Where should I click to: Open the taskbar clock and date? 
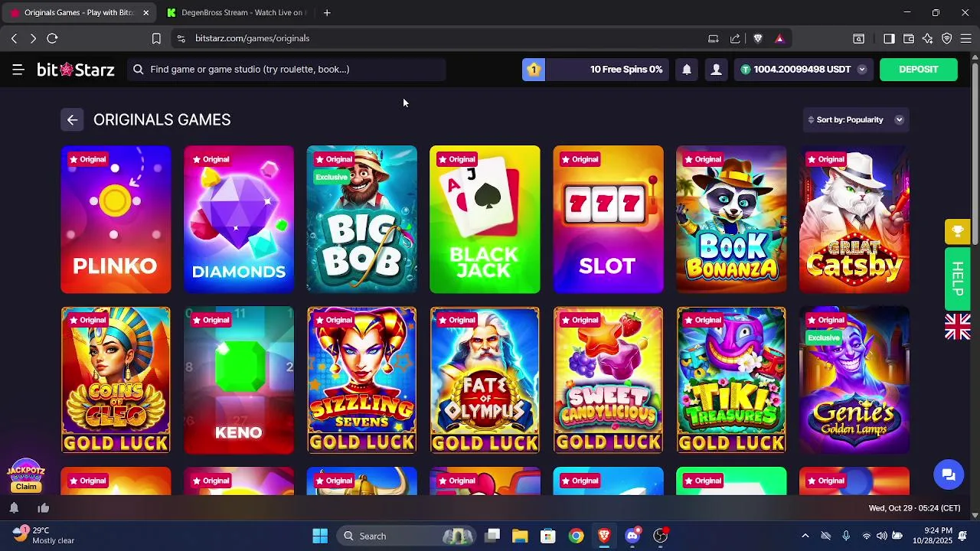(932, 536)
